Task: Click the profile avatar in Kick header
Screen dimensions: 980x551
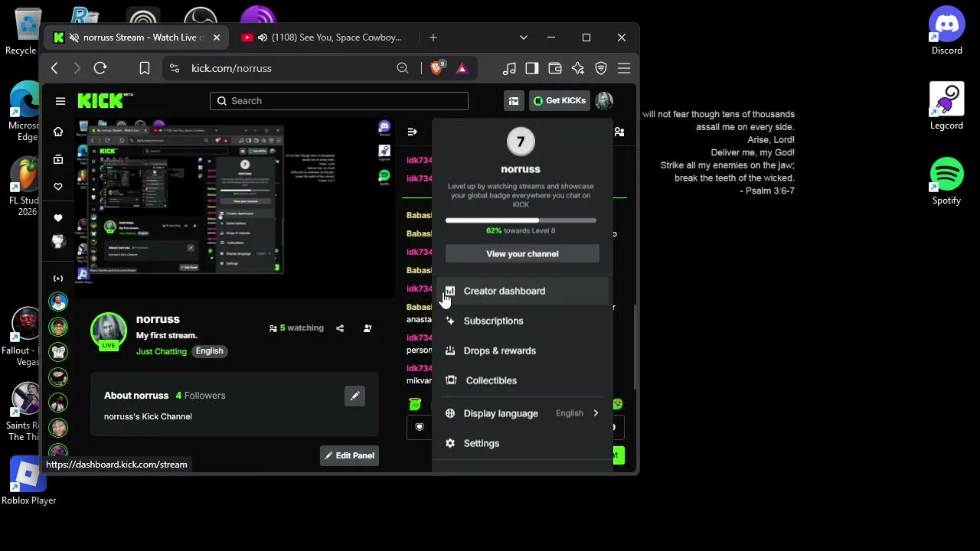Action: tap(604, 101)
